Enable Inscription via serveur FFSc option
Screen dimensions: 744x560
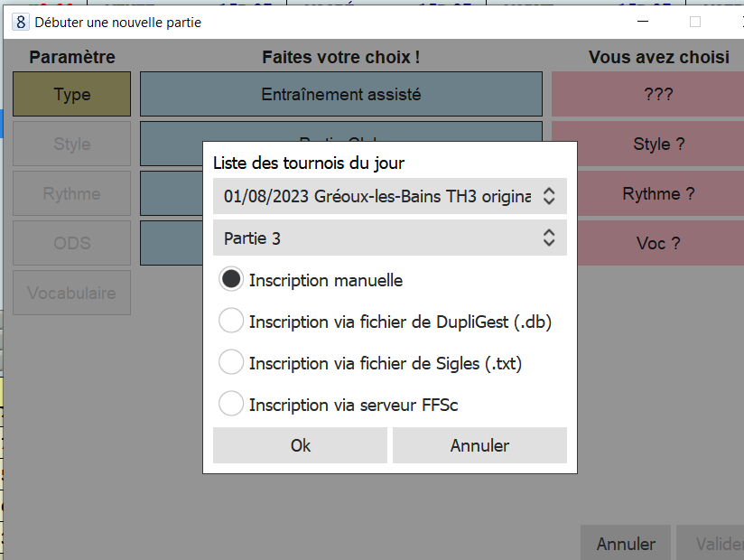(232, 405)
